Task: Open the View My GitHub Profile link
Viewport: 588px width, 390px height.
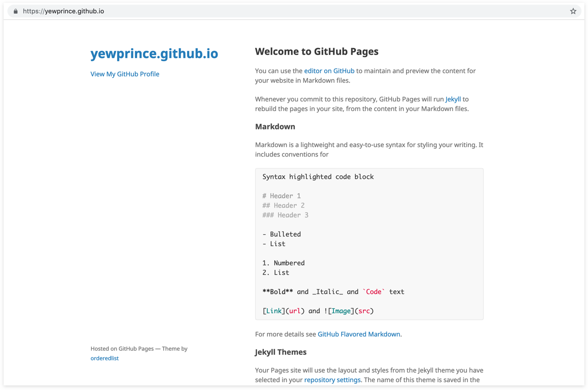Action: point(124,74)
